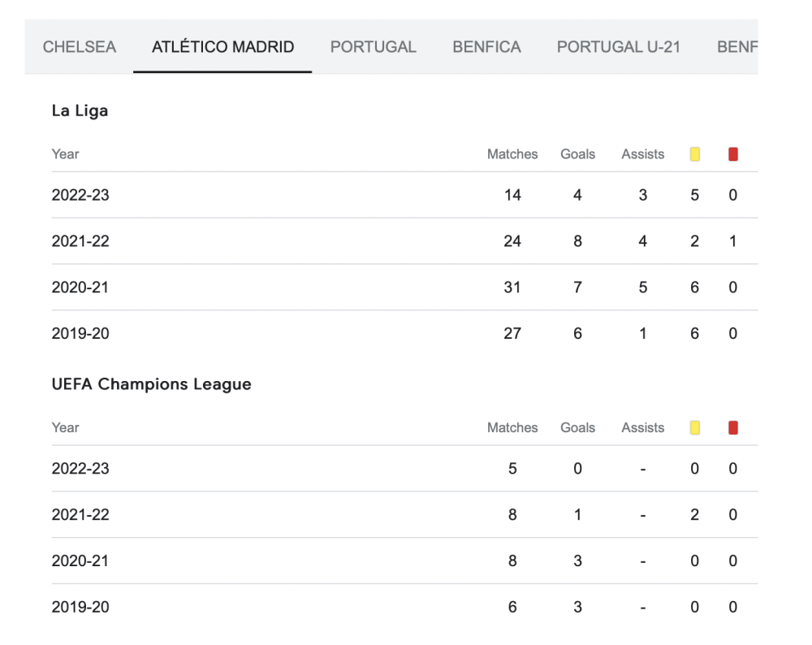The image size is (812, 645).
Task: Select the Champions League 2022-23 row
Action: coord(404,469)
